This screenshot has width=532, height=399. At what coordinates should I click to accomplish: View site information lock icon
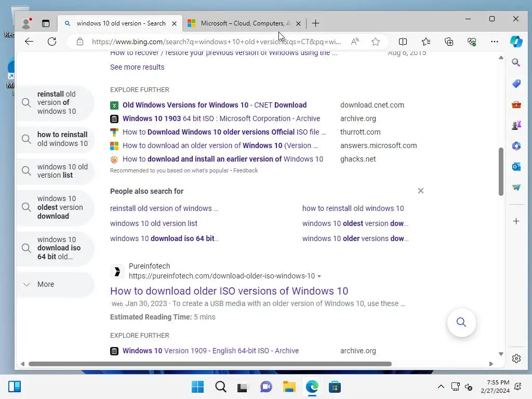(x=80, y=42)
